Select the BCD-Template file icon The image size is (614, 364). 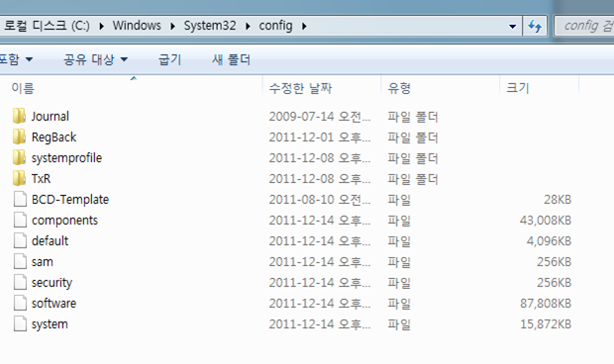(x=20, y=199)
